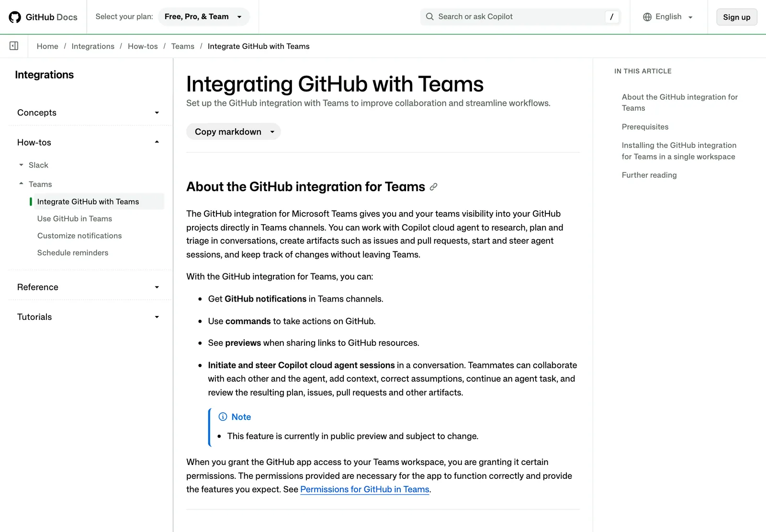Click the current page breadcrumb text

point(259,46)
